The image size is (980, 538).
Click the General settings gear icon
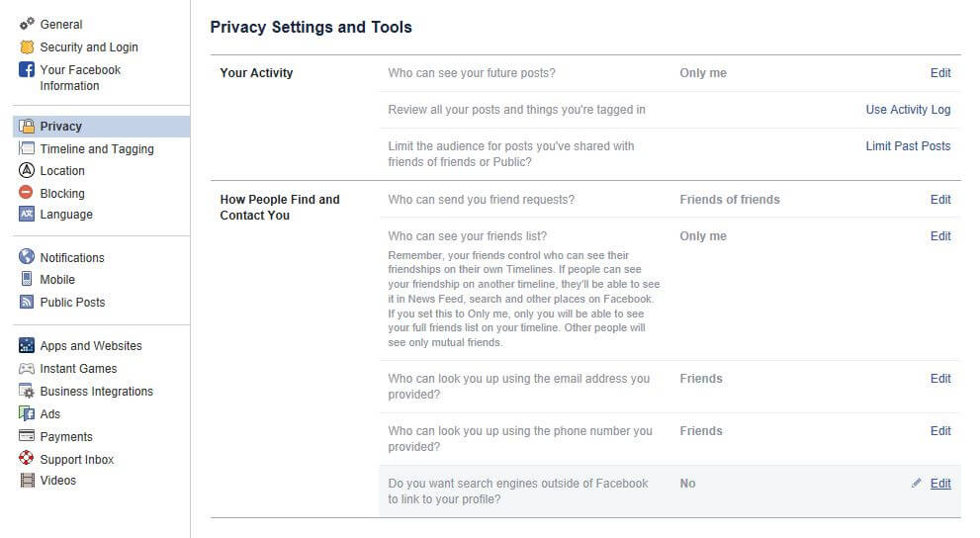tap(27, 24)
